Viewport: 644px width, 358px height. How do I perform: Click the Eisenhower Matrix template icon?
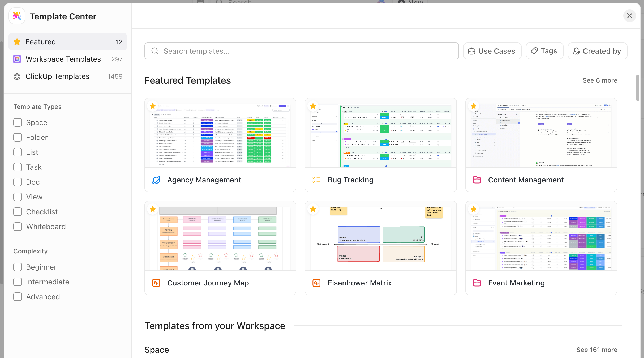point(316,283)
